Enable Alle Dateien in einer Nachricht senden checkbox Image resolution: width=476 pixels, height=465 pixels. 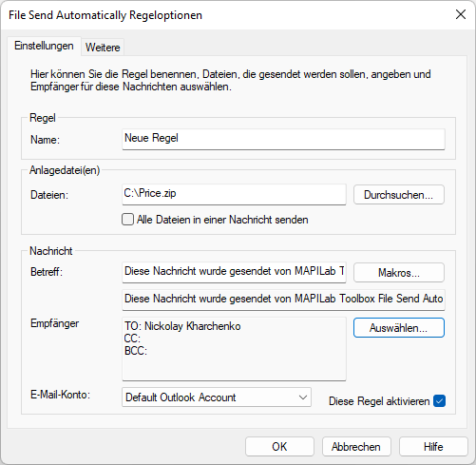(x=127, y=220)
